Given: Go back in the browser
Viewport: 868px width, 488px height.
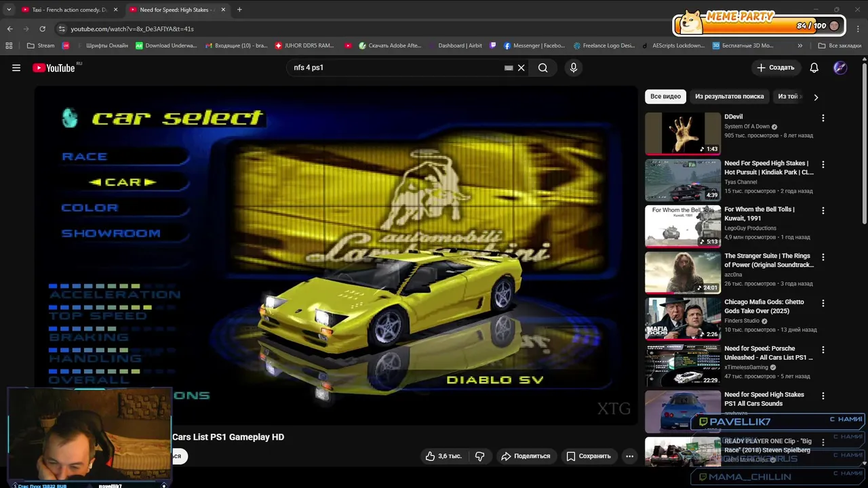Looking at the screenshot, I should (9, 28).
